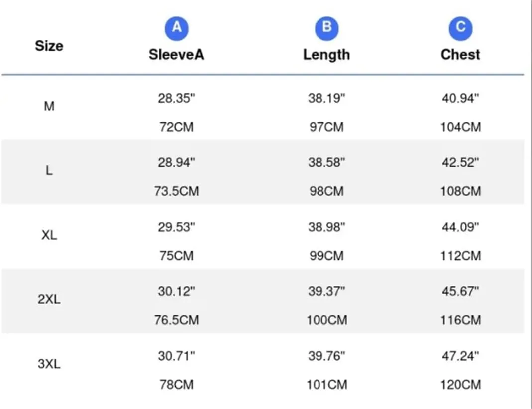Click the Chest column heading
Image resolution: width=532 pixels, height=409 pixels.
pos(460,55)
